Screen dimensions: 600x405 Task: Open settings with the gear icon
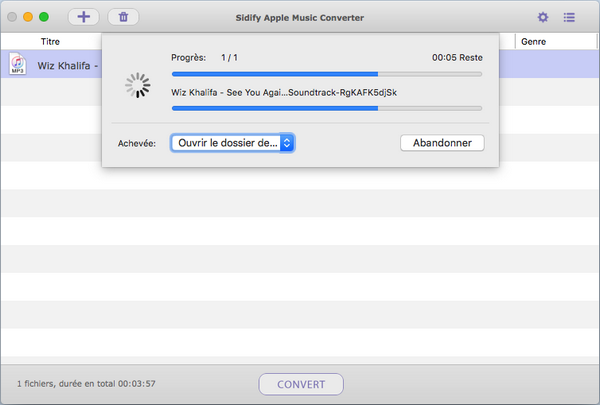tap(543, 17)
